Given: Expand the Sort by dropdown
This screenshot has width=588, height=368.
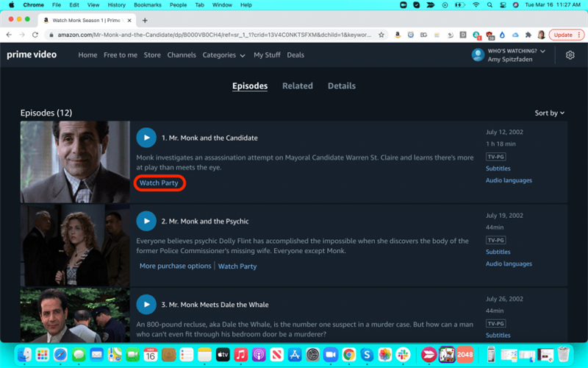Looking at the screenshot, I should click(x=549, y=113).
